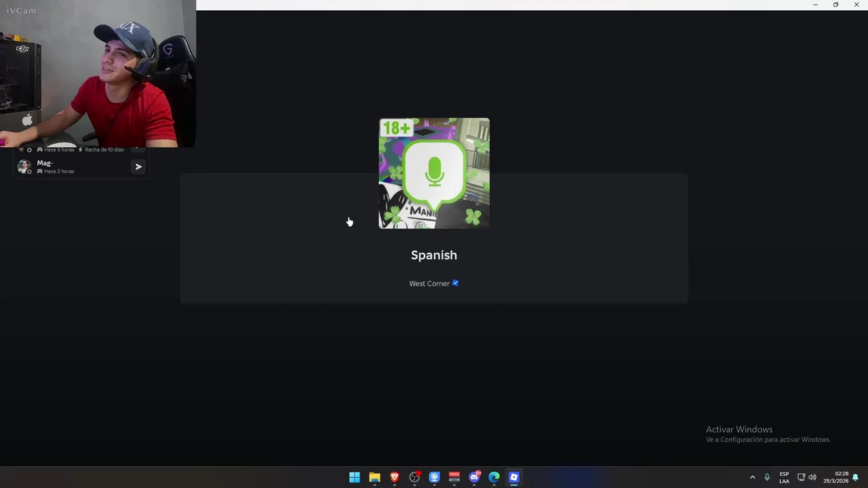Open the clock and date 02:28 panel
Viewport: 868px width, 488px height.
click(x=836, y=477)
